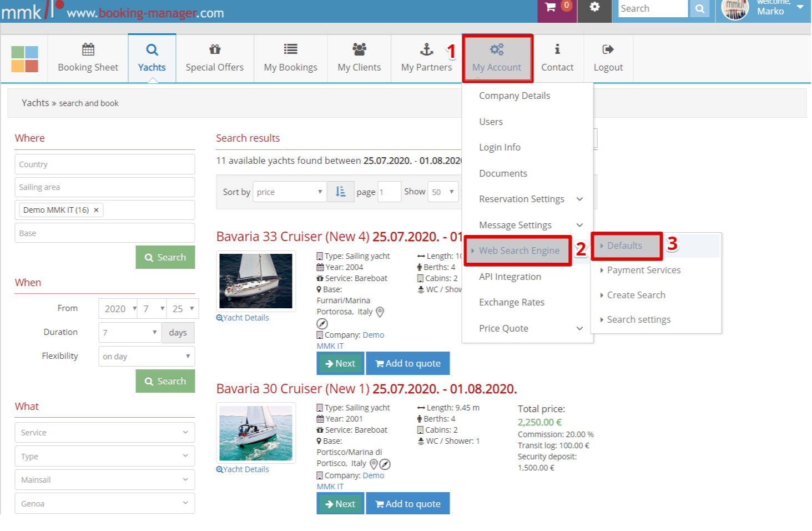Select Exchange Rates menu entry
Screen dimensions: 812x531
(511, 302)
